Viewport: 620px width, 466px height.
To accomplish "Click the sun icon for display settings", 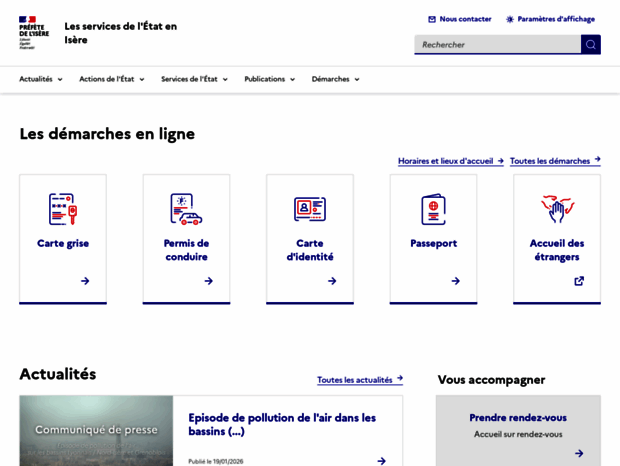I will (510, 19).
